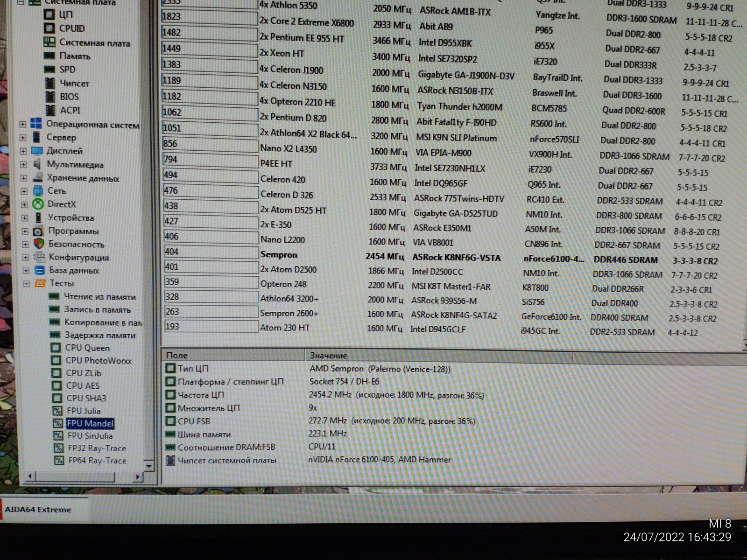Click the База данных database icon
Image resolution: width=747 pixels, height=560 pixels.
40,270
